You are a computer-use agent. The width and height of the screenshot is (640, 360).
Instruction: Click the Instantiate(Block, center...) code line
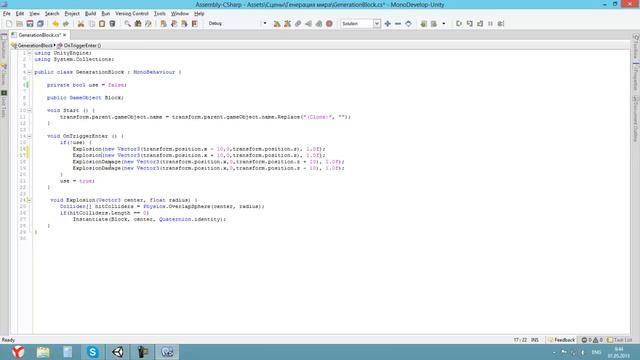click(x=149, y=219)
